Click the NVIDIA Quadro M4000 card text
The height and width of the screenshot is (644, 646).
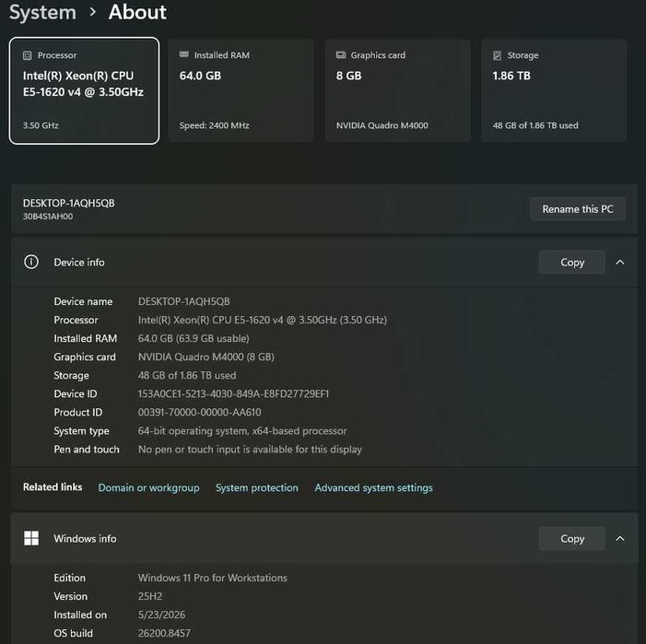click(382, 125)
